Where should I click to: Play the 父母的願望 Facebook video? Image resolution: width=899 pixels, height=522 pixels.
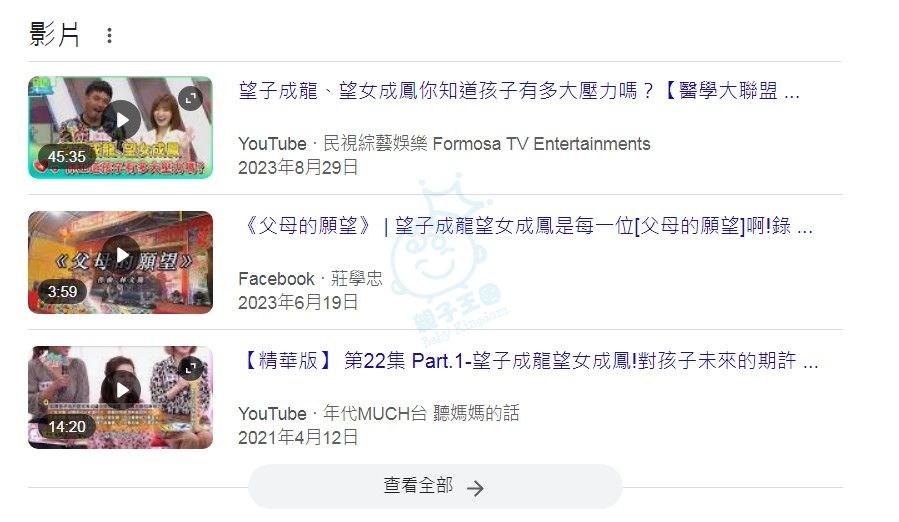click(x=120, y=262)
